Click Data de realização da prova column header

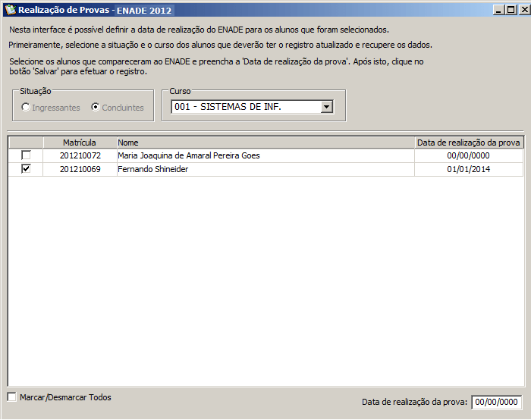469,143
